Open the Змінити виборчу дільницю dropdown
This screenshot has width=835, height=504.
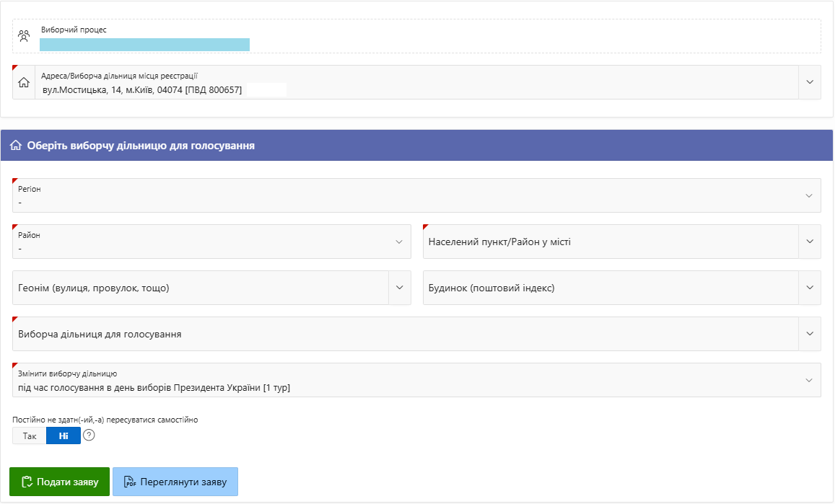coord(809,380)
